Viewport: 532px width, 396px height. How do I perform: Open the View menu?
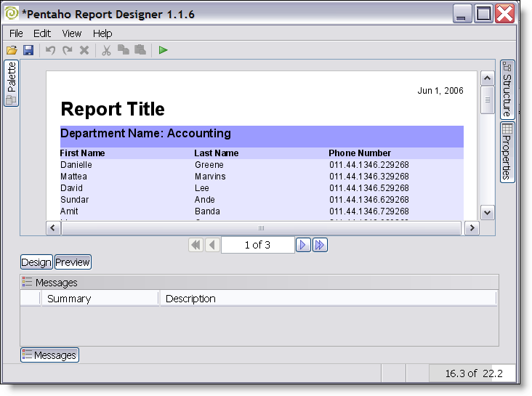pos(72,33)
